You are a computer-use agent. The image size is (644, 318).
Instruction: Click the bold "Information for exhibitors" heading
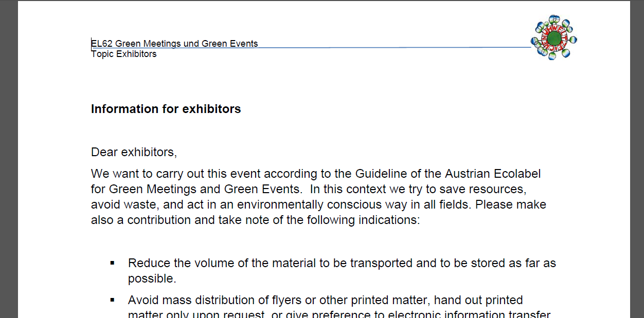click(166, 109)
